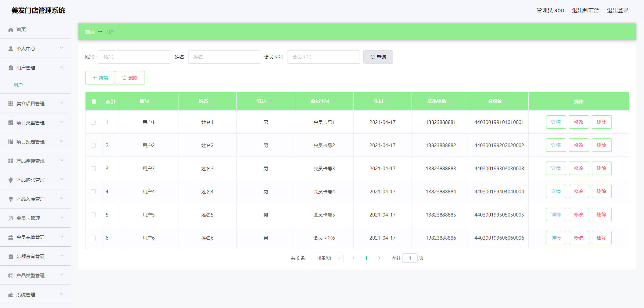Click 修改 for 用户5 row

(x=579, y=214)
